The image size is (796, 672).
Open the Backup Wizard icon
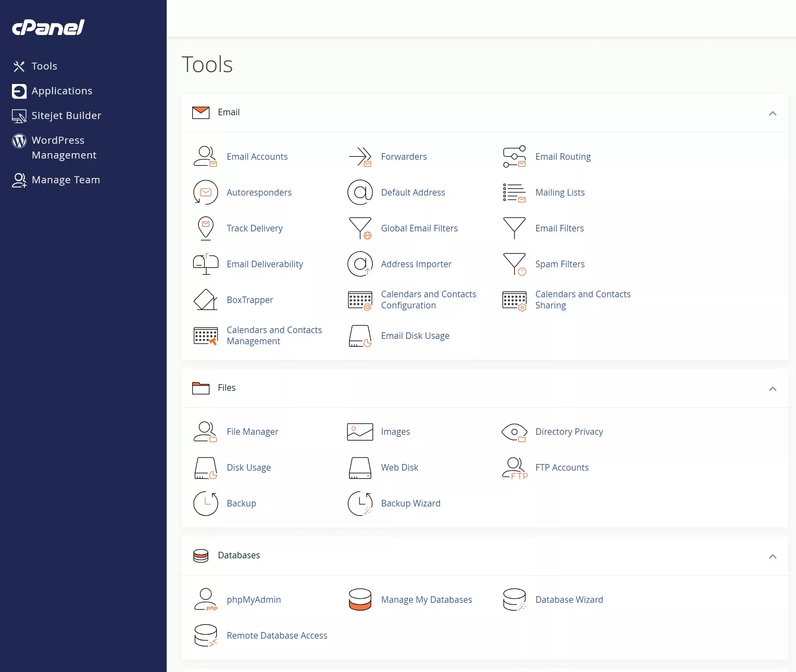(x=360, y=503)
